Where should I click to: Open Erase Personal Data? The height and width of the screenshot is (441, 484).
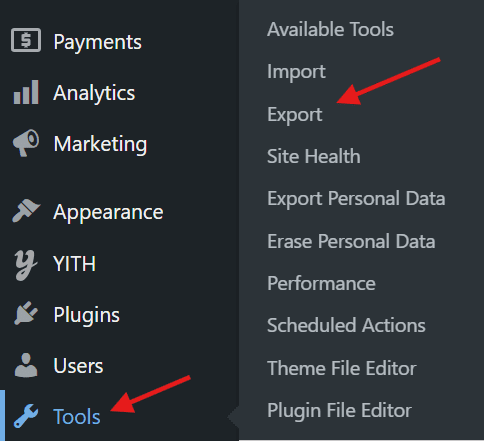point(351,241)
